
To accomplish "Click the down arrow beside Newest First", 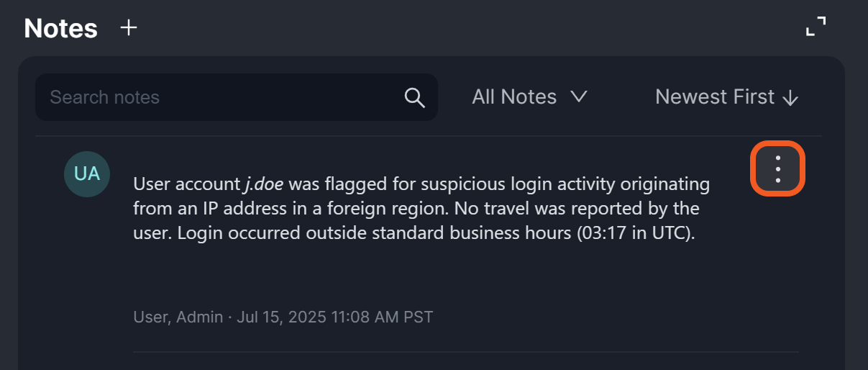I will [790, 98].
